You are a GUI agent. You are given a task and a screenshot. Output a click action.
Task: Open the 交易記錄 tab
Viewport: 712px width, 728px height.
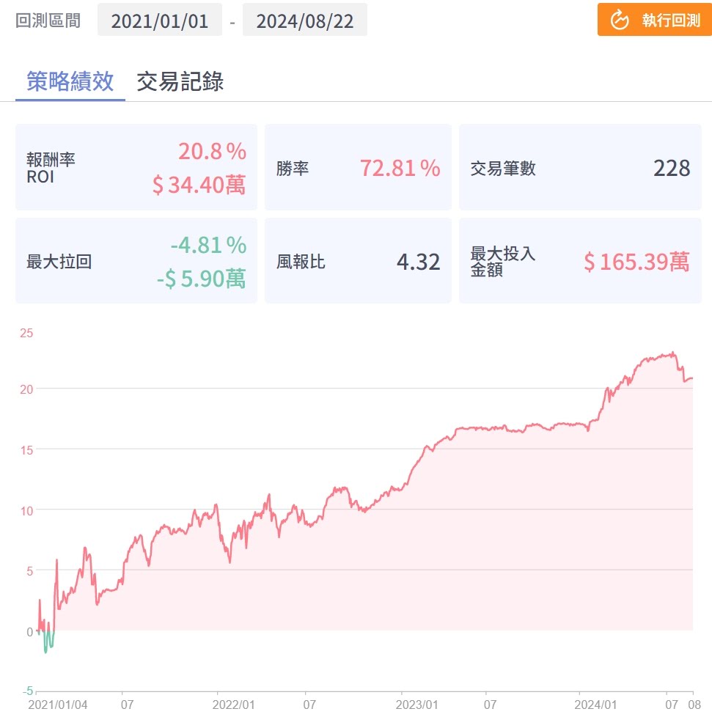pyautogui.click(x=180, y=81)
